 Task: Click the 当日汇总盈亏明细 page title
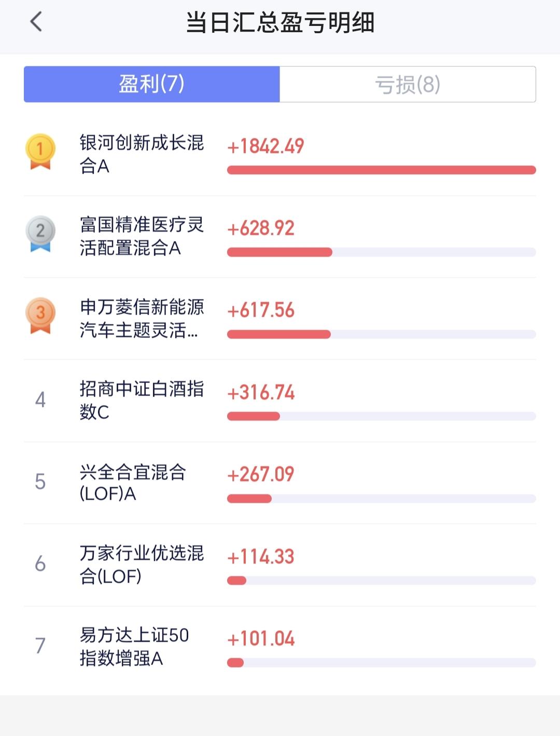coord(280,23)
